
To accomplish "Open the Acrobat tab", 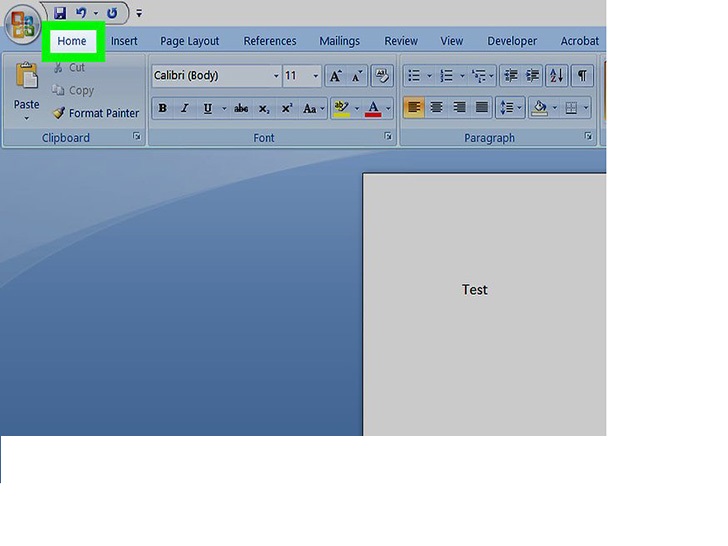I will coord(579,41).
